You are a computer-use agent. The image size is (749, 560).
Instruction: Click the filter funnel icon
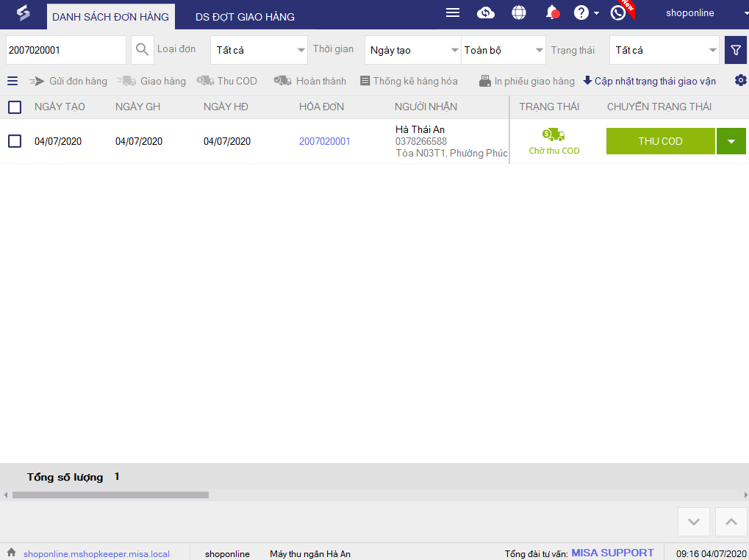[x=736, y=50]
